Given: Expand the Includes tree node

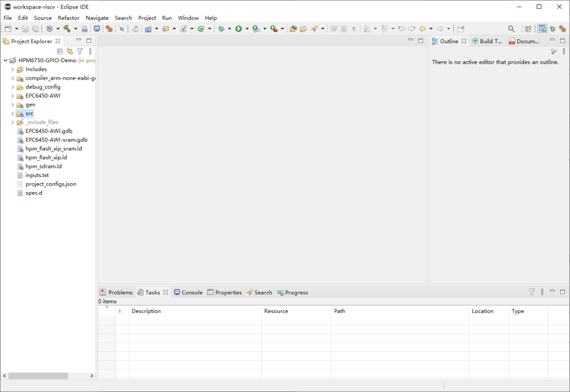Looking at the screenshot, I should (12, 69).
